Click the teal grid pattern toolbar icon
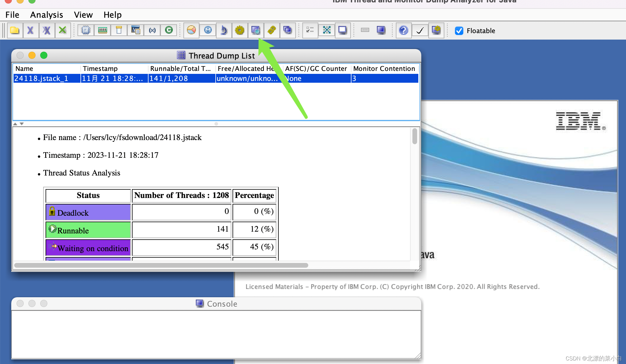Screen dimensions: 626x364 327,30
